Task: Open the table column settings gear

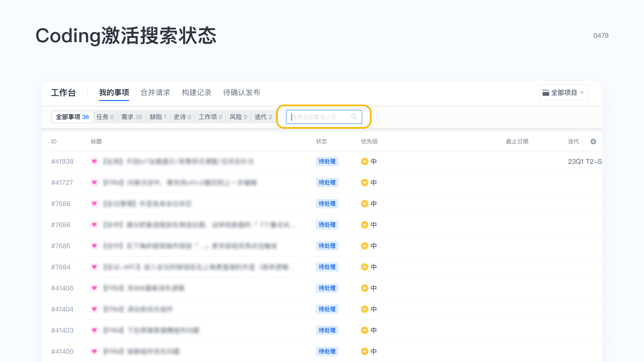Action: coord(593,142)
